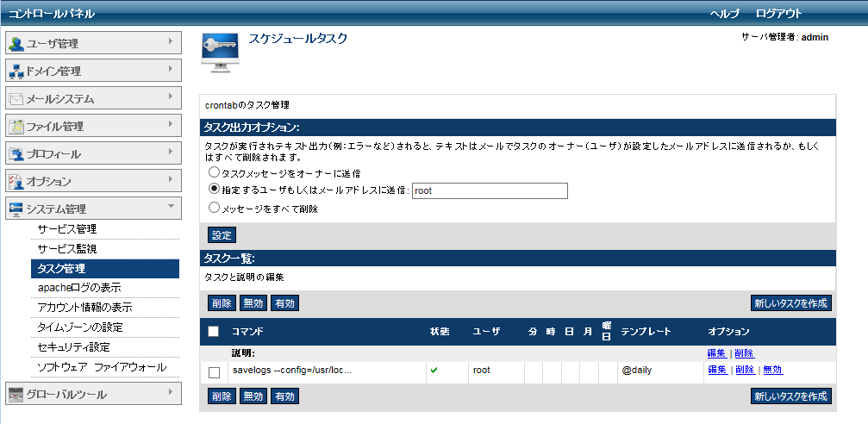Click the top 新しいタスクを作成 button
The image size is (868, 424).
tap(790, 303)
